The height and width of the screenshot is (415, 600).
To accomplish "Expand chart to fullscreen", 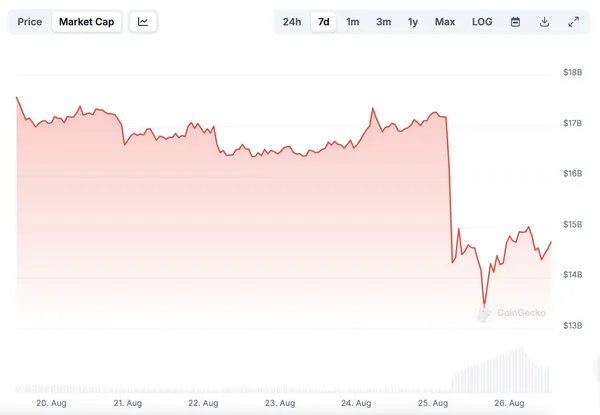I will coord(573,21).
